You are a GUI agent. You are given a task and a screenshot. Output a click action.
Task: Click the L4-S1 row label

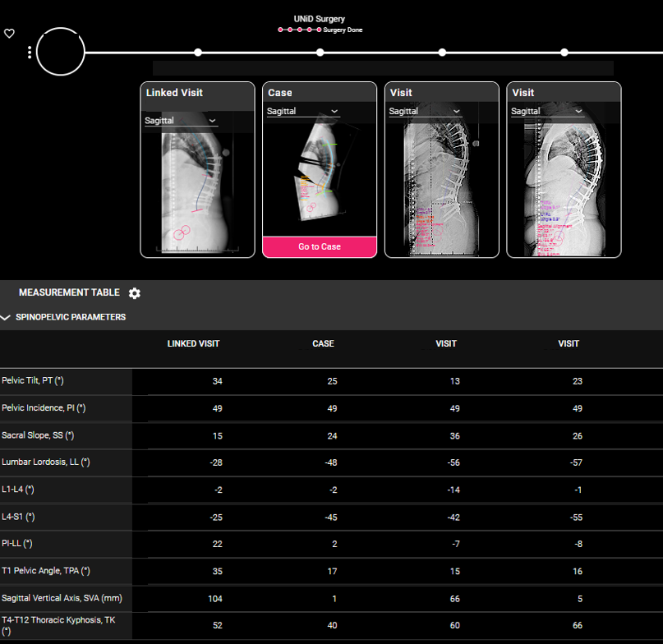click(x=18, y=517)
